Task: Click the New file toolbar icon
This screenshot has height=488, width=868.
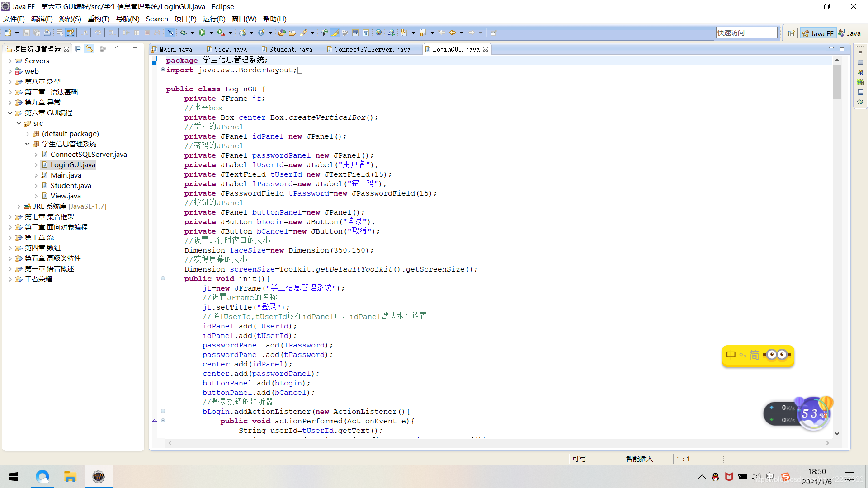Action: coord(8,33)
